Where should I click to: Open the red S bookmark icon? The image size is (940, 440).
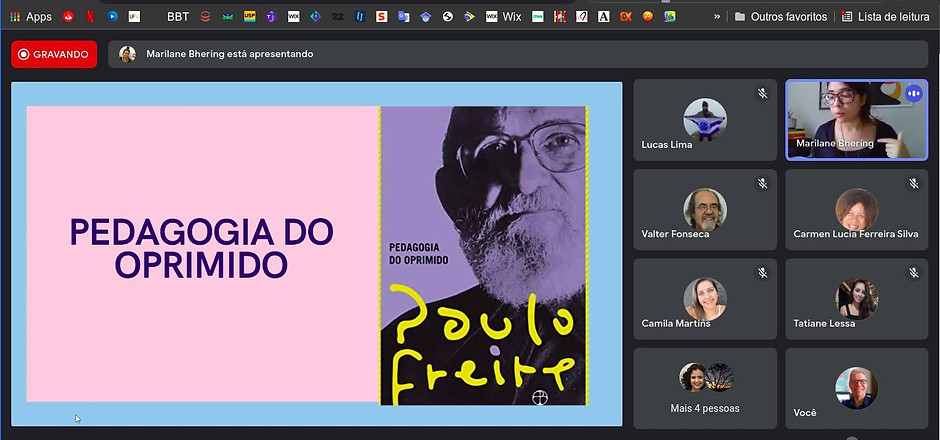381,17
